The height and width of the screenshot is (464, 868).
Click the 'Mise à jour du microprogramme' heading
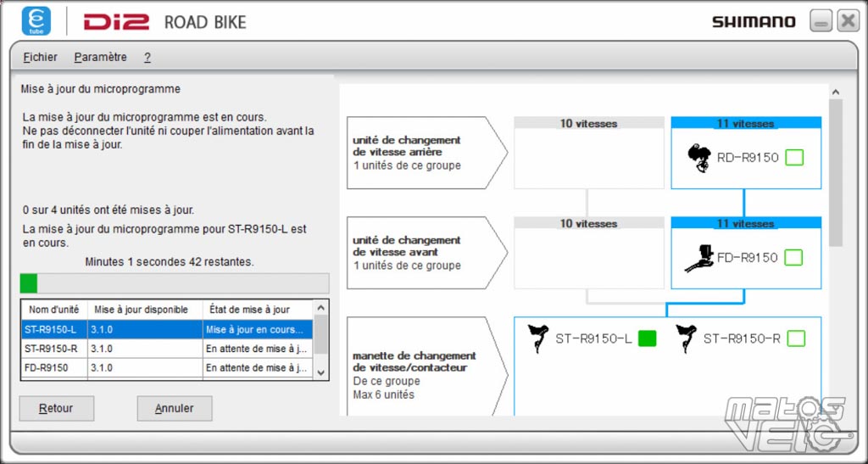click(x=101, y=88)
